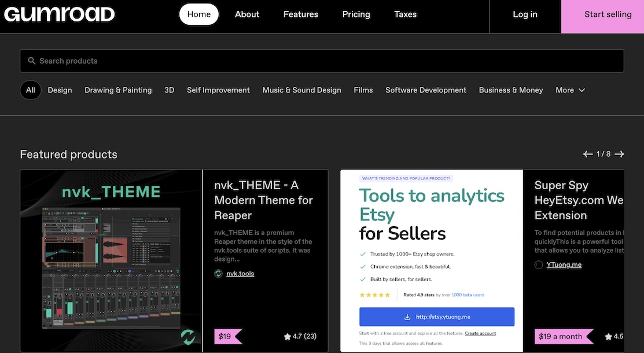Open the Features page
This screenshot has width=644, height=353.
[301, 14]
